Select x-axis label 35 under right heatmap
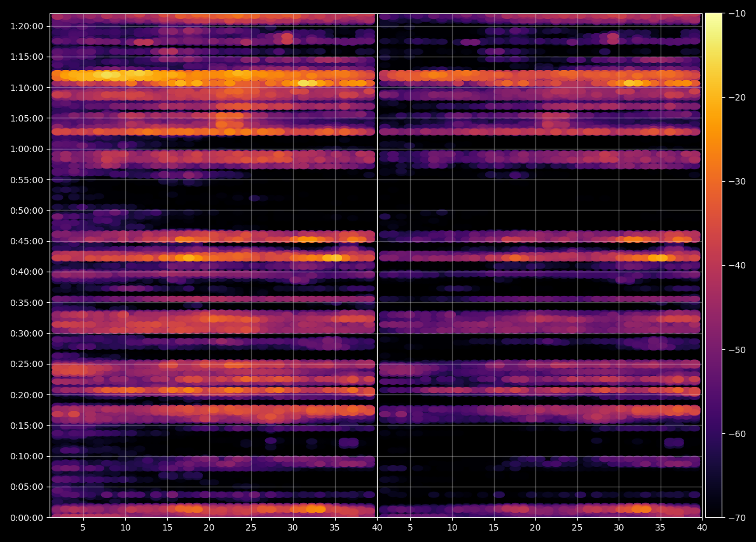Screen dimensions: 756x542 pos(660,527)
